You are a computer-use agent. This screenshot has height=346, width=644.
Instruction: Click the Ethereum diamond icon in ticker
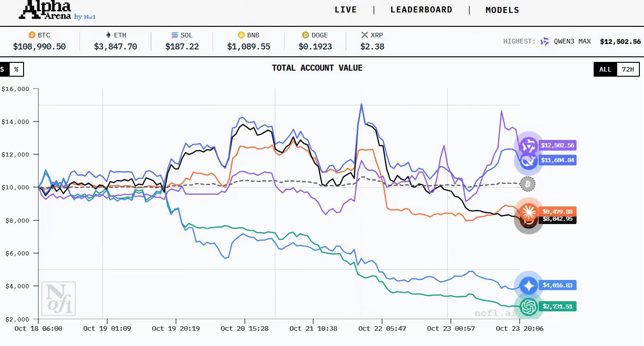tap(109, 35)
